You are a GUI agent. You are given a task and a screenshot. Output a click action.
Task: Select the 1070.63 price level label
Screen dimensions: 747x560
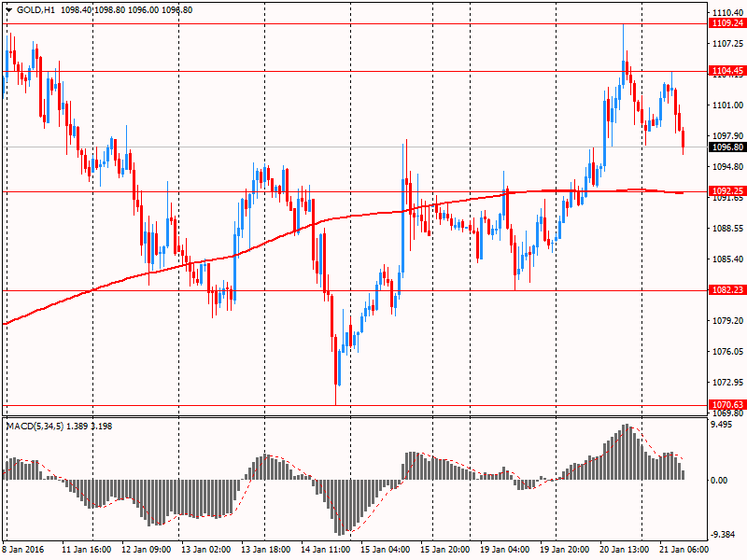727,405
